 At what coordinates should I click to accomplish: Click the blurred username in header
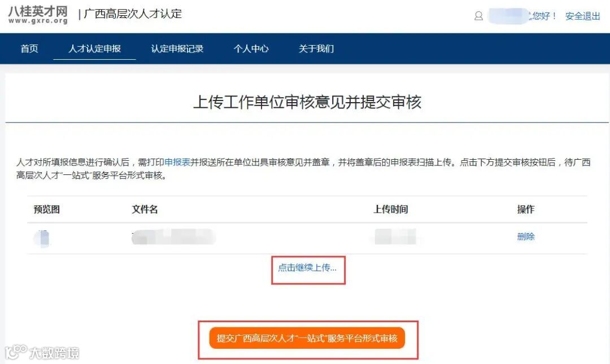(508, 16)
